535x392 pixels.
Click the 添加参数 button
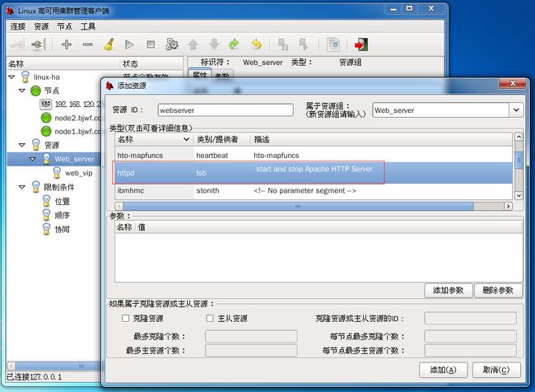point(449,291)
